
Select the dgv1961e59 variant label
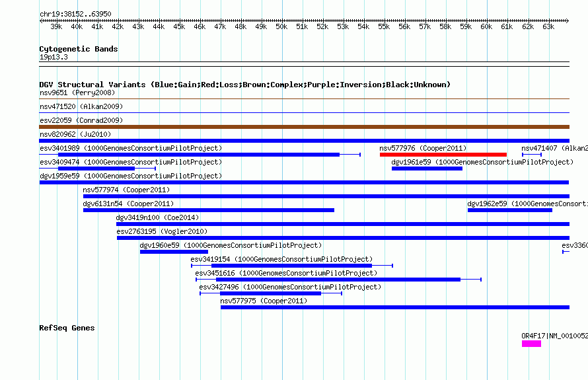tap(483, 162)
